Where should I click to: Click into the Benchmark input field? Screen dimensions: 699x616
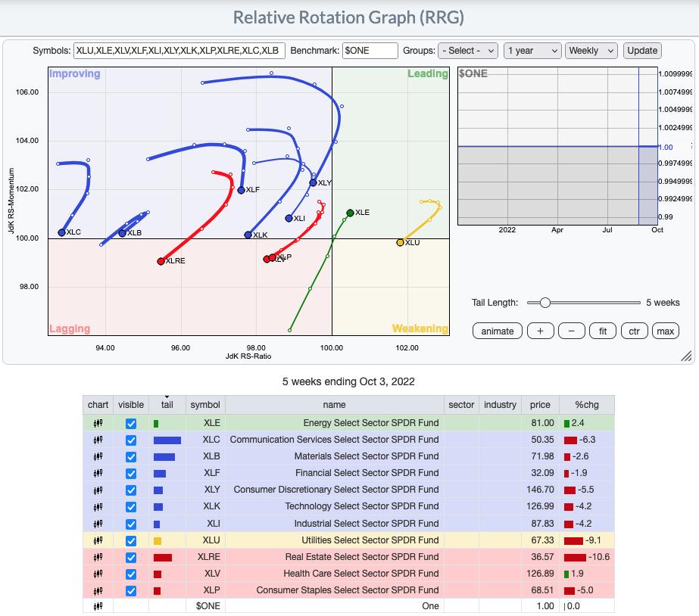[370, 51]
